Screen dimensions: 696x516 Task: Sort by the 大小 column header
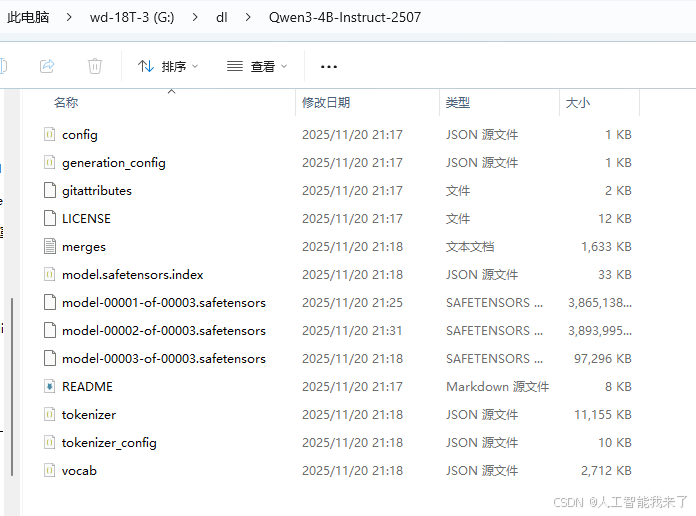(577, 103)
